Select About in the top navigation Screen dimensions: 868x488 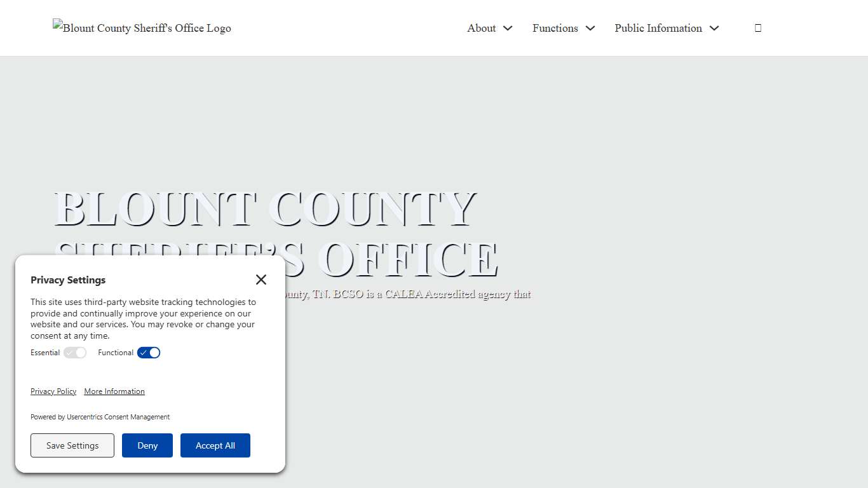click(x=481, y=28)
